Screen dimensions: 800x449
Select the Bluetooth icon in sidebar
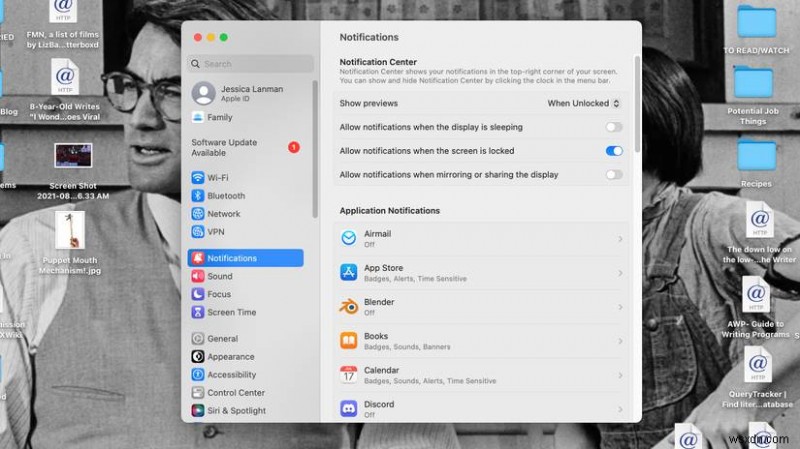pyautogui.click(x=198, y=195)
